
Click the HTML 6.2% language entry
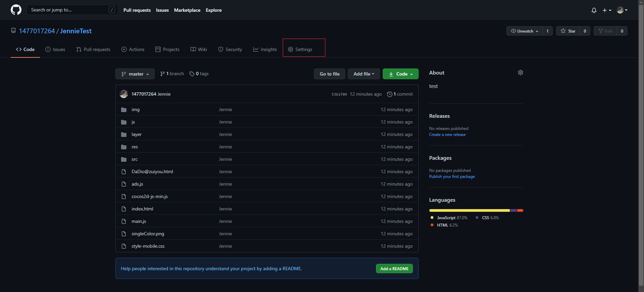click(x=444, y=225)
